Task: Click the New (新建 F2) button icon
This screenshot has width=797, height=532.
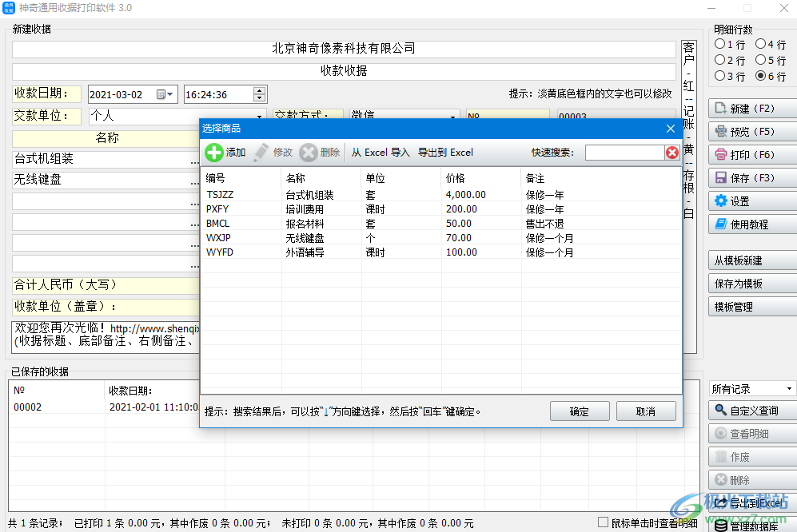Action: [720, 109]
